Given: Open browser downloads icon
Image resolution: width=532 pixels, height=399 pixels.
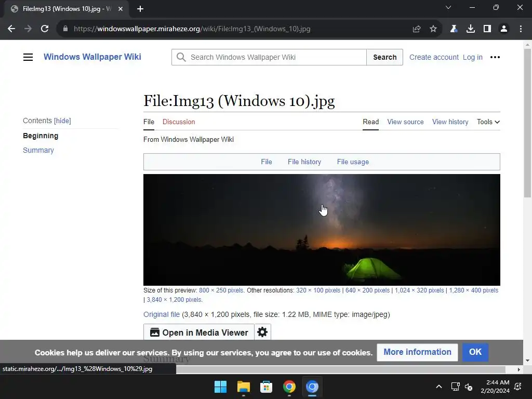Looking at the screenshot, I should [471, 29].
